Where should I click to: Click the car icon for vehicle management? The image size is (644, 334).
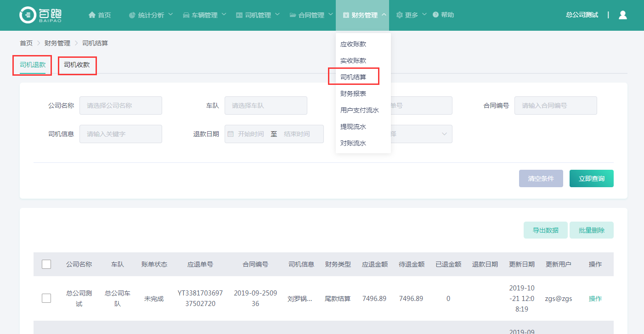click(x=186, y=15)
